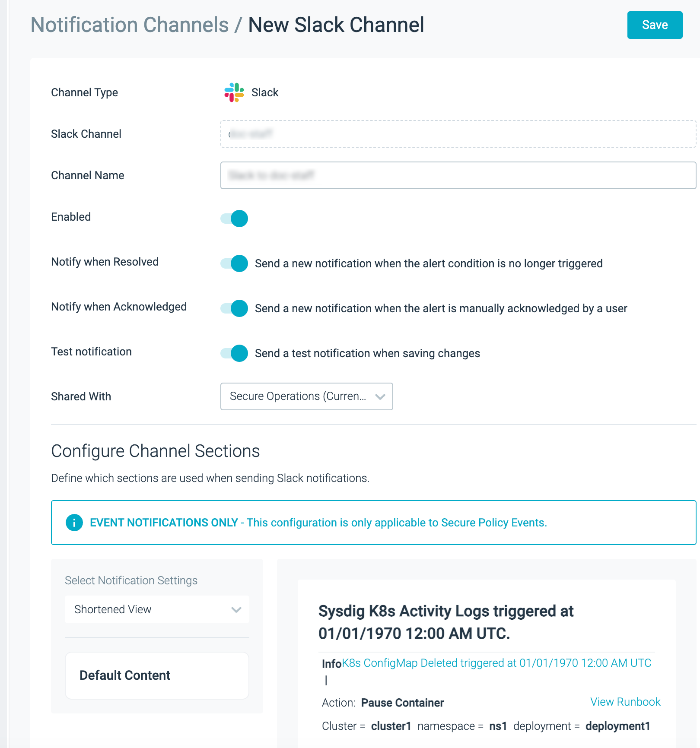Go back to Notification Channels breadcrumb
This screenshot has height=748, width=700.
(x=130, y=25)
